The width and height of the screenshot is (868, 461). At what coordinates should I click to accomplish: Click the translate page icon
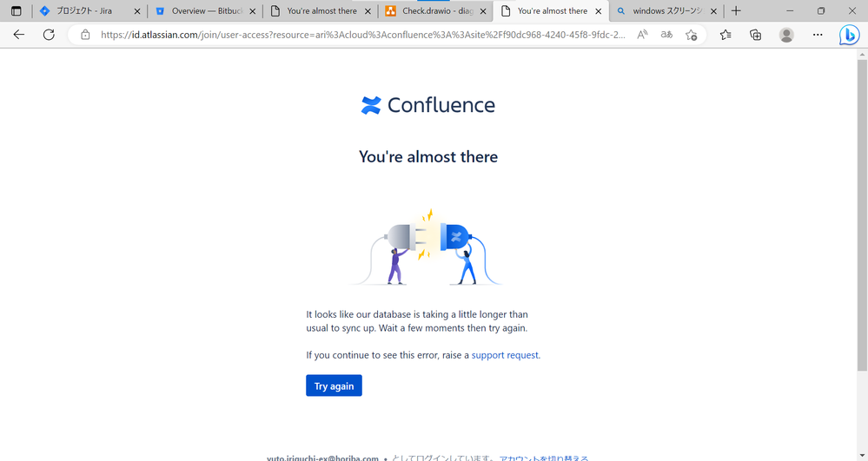pos(666,35)
